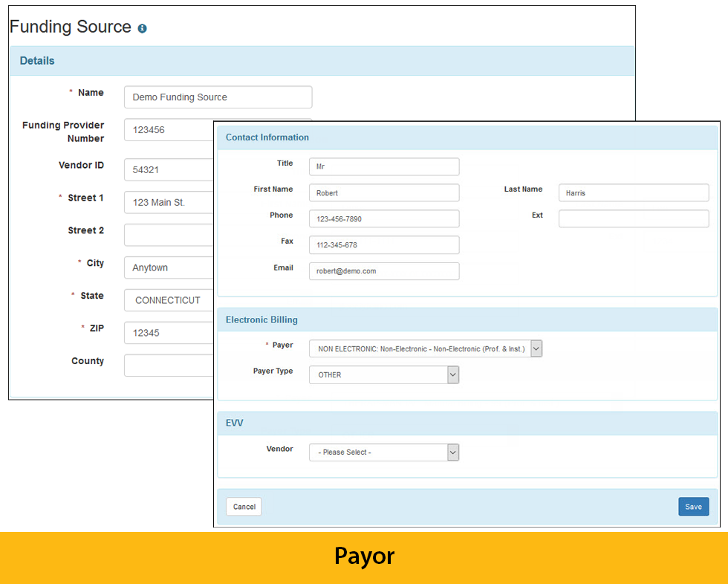The image size is (728, 584).
Task: Click the Title field in Contact Information
Action: coord(383,167)
